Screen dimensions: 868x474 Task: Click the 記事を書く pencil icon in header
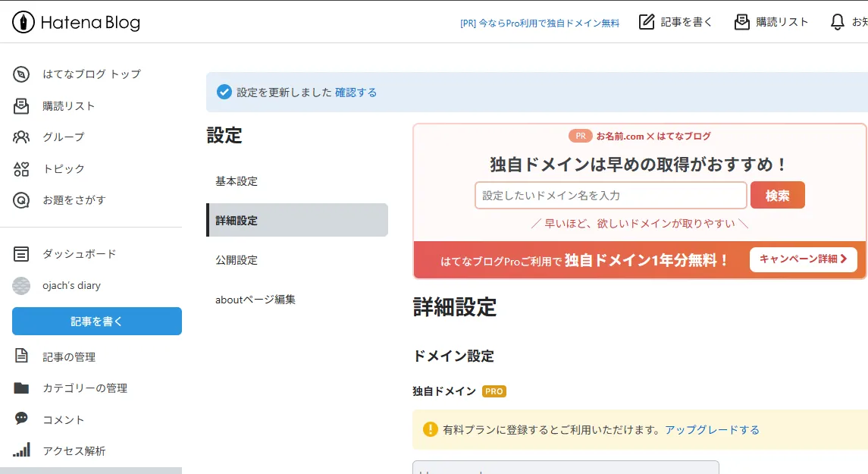tap(647, 22)
